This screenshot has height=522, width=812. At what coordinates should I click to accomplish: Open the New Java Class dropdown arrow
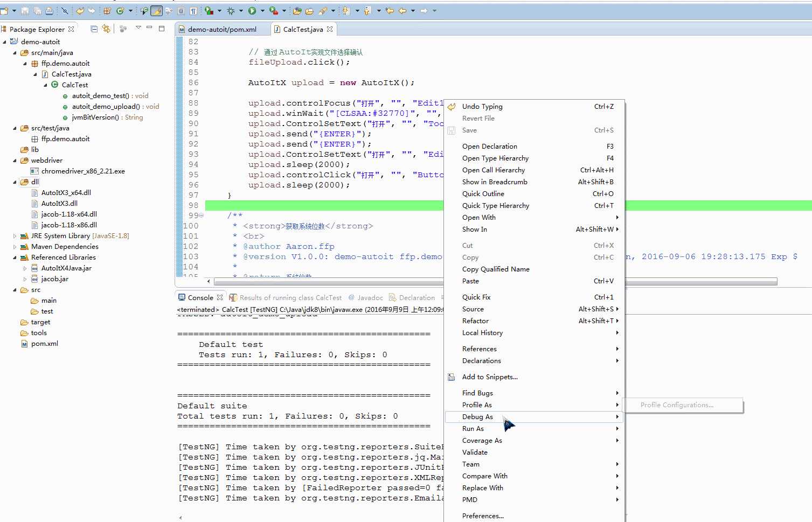tap(131, 11)
